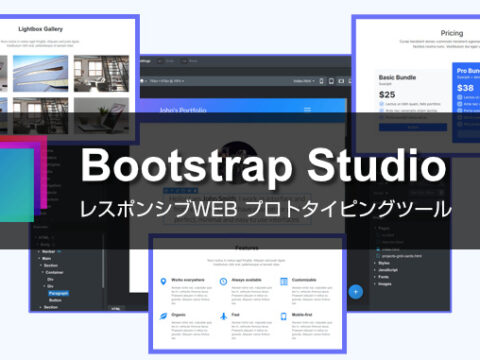Image resolution: width=480 pixels, height=360 pixels.
Task: Open the hamburger menu in John's Portfolio
Action: [307, 109]
